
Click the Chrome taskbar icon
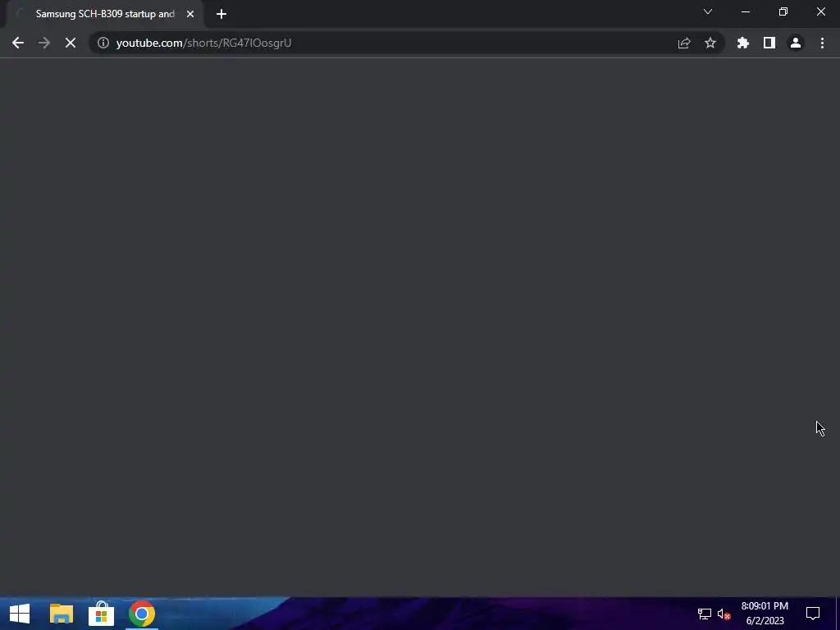coord(142,614)
